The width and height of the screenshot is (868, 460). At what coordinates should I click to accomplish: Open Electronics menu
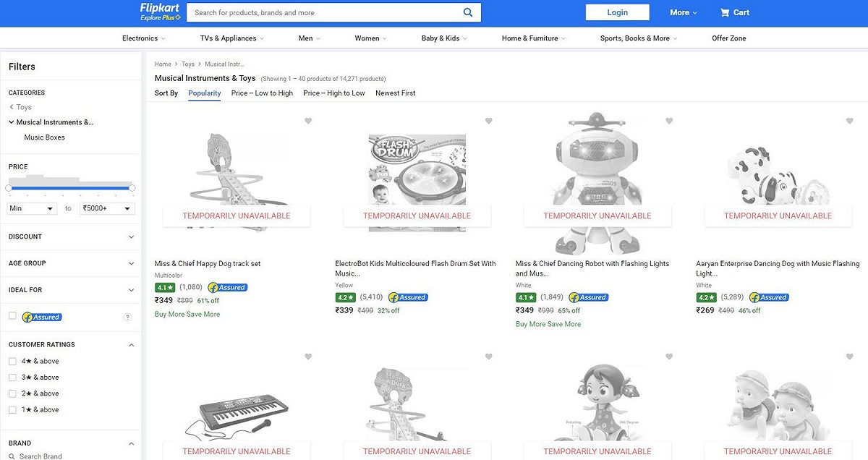(143, 38)
